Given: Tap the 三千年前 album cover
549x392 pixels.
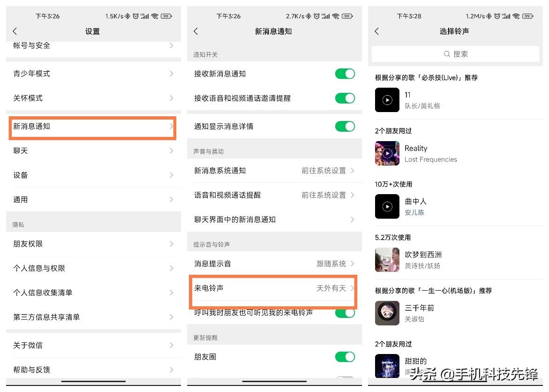Looking at the screenshot, I should pyautogui.click(x=387, y=313).
